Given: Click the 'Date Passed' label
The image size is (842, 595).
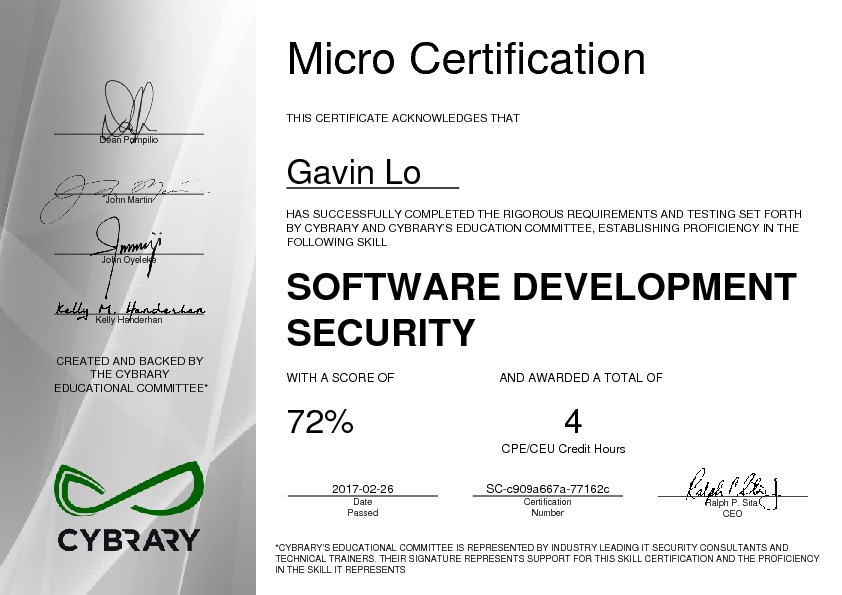Looking at the screenshot, I should (362, 507).
